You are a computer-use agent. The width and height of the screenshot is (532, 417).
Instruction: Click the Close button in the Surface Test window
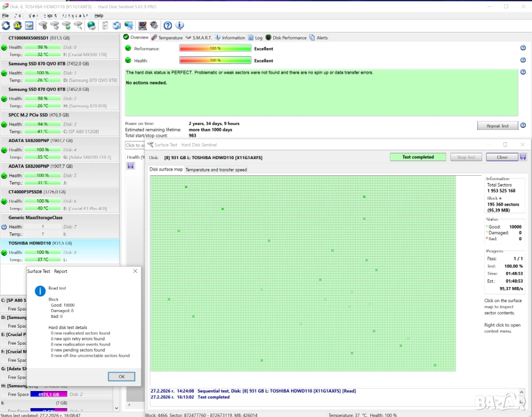(502, 157)
